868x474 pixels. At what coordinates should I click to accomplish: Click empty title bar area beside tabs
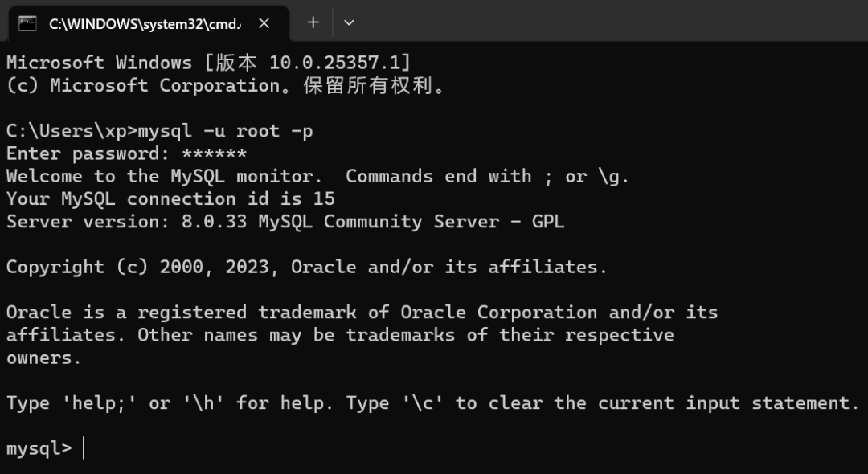pos(611,22)
